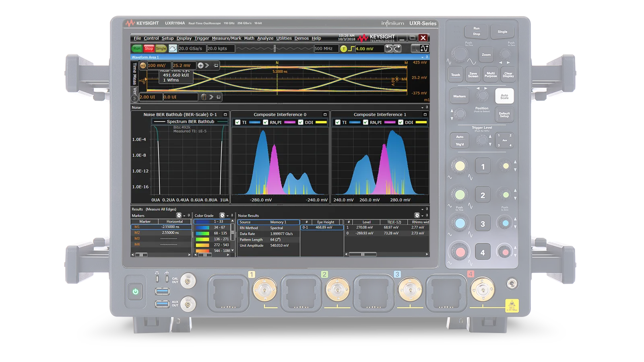644x362 pixels.
Task: Uncheck DDI in Composite Interference 0
Action: tap(301, 122)
